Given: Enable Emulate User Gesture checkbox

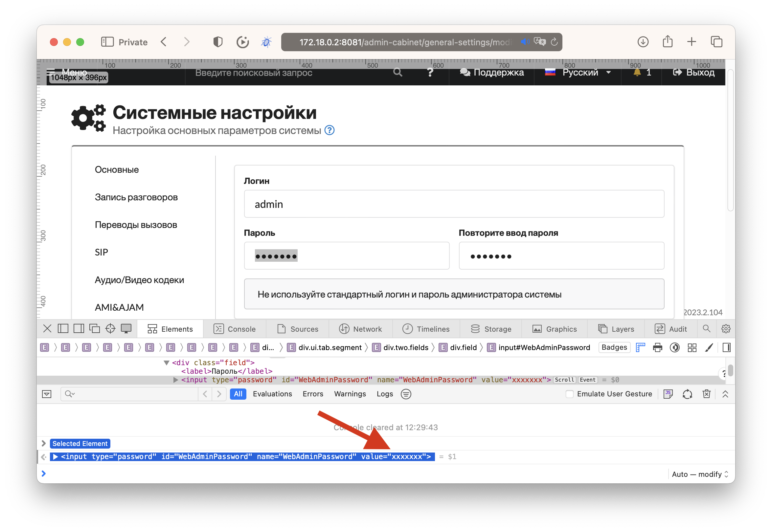Looking at the screenshot, I should [569, 394].
